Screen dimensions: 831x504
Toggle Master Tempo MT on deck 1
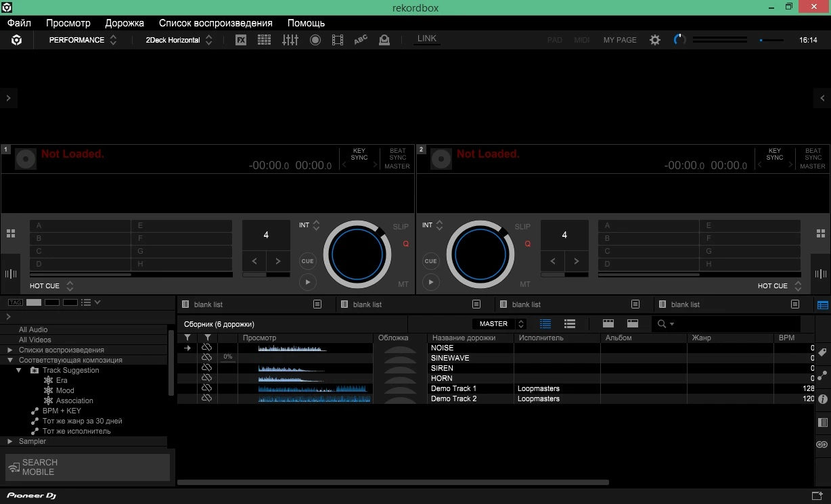[x=403, y=285]
